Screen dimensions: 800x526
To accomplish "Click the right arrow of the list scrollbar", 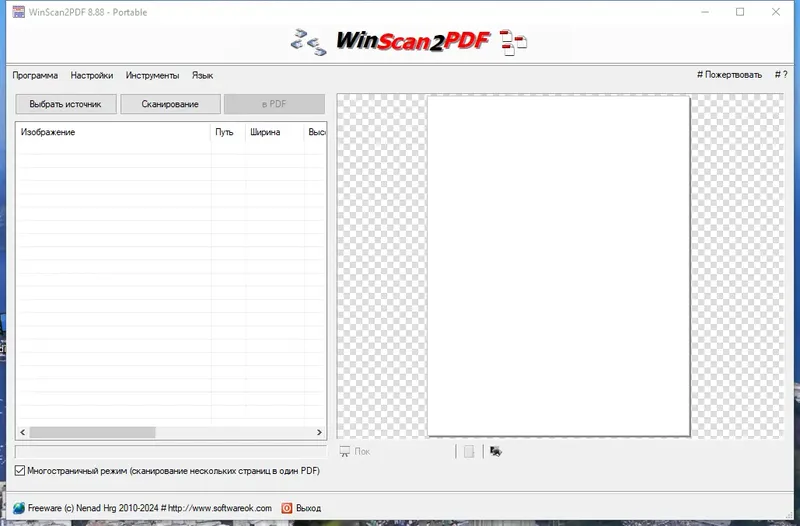I will [319, 432].
